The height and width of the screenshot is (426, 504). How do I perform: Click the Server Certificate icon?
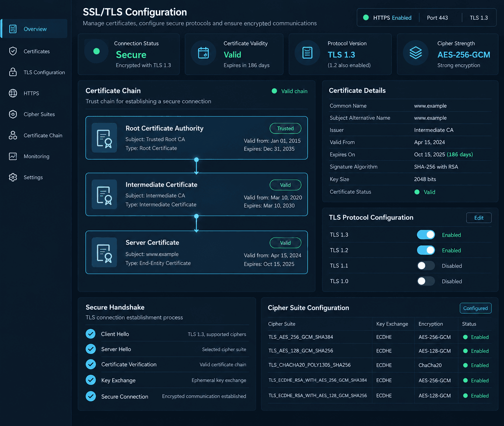point(104,252)
